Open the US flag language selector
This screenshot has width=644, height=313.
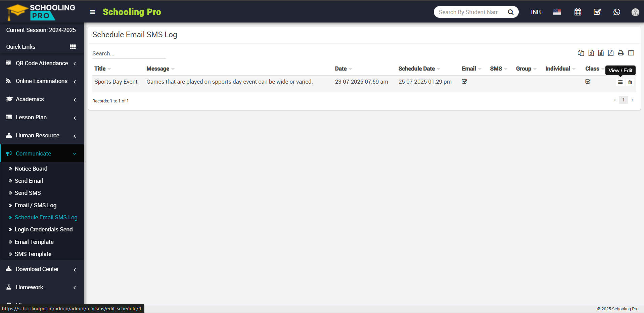tap(557, 12)
